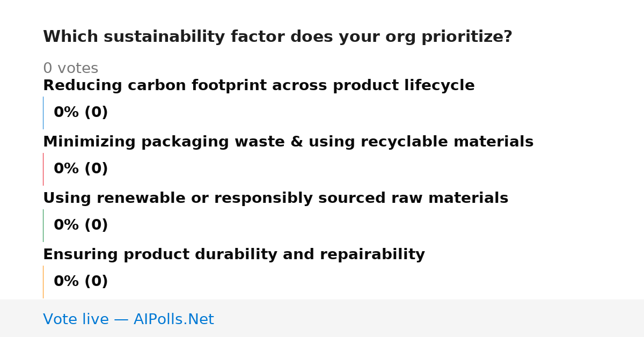The image size is (644, 337).
Task: Click the 0 votes counter
Action: click(x=70, y=69)
